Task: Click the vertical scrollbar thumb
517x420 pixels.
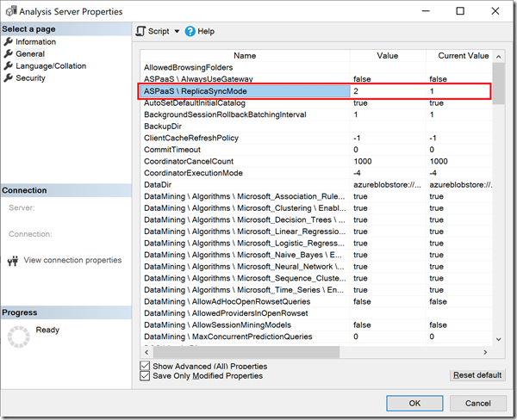Action: pos(499,83)
